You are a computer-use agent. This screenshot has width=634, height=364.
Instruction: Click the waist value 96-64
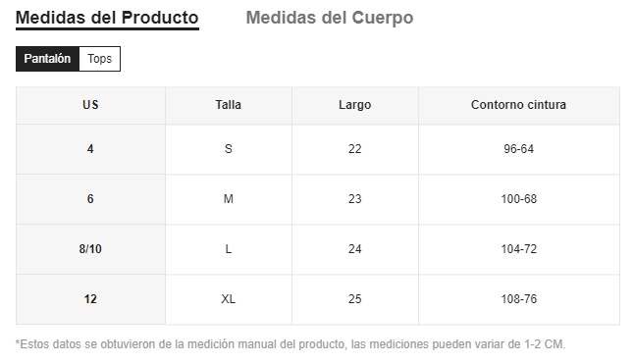pyautogui.click(x=519, y=149)
